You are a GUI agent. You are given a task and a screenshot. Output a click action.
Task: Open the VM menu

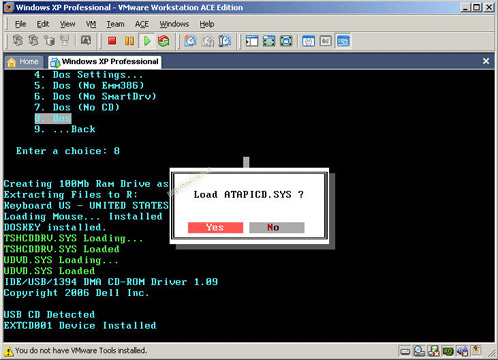pyautogui.click(x=91, y=24)
